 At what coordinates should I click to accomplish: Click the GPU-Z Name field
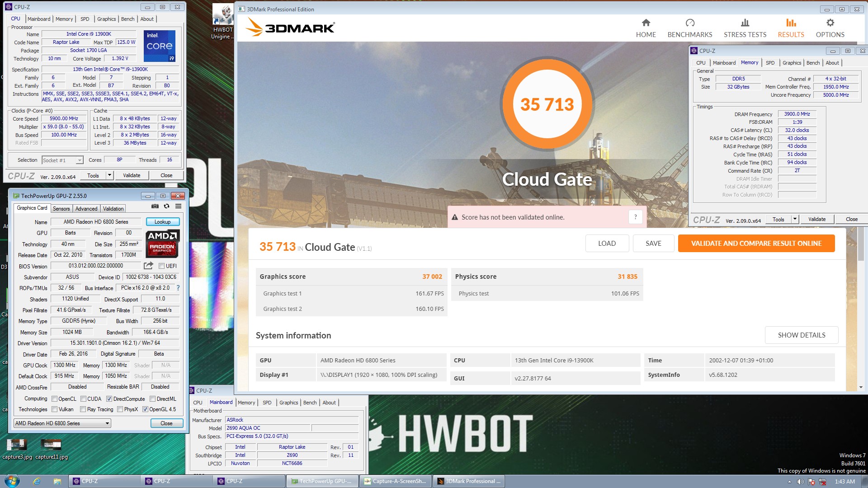tap(96, 221)
